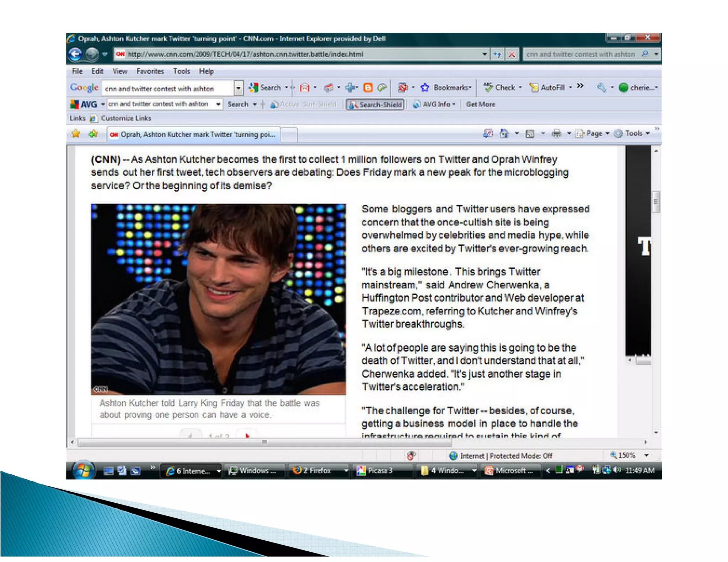Click the Print icon in command bar
Screen dimensions: 728x562
[x=556, y=134]
